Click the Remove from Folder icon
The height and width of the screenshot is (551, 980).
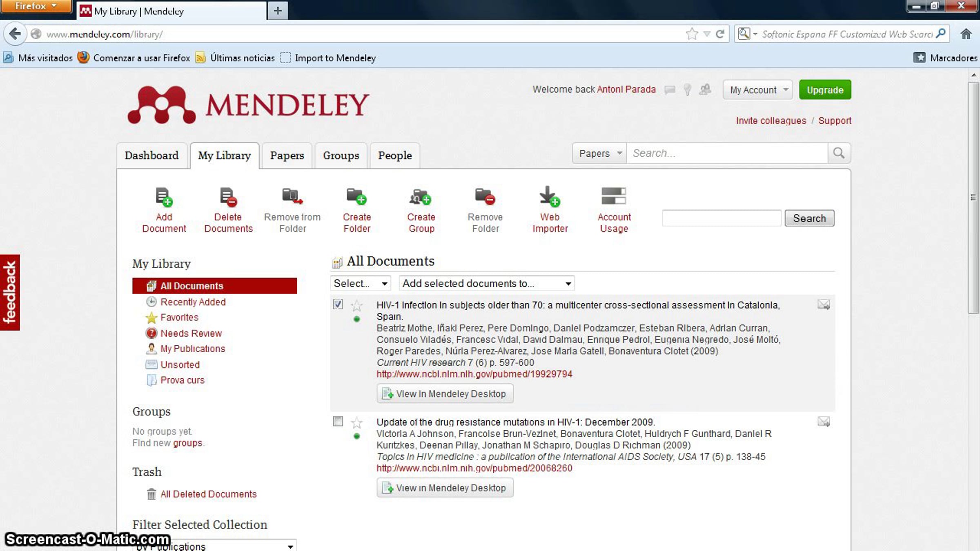coord(292,196)
